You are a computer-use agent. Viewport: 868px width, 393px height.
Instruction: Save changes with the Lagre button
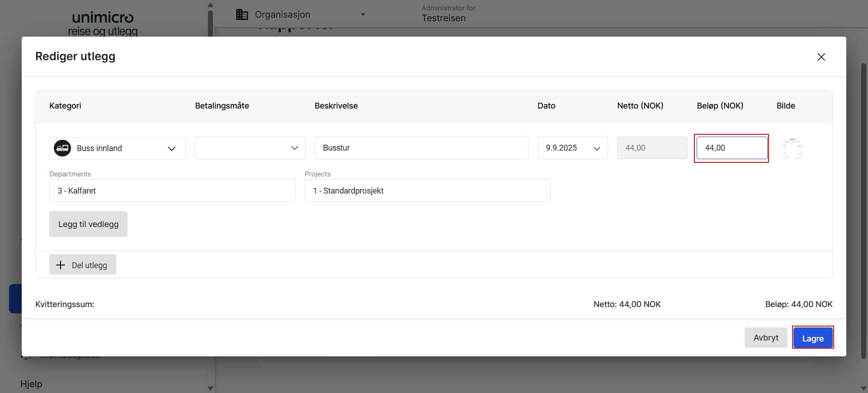812,338
